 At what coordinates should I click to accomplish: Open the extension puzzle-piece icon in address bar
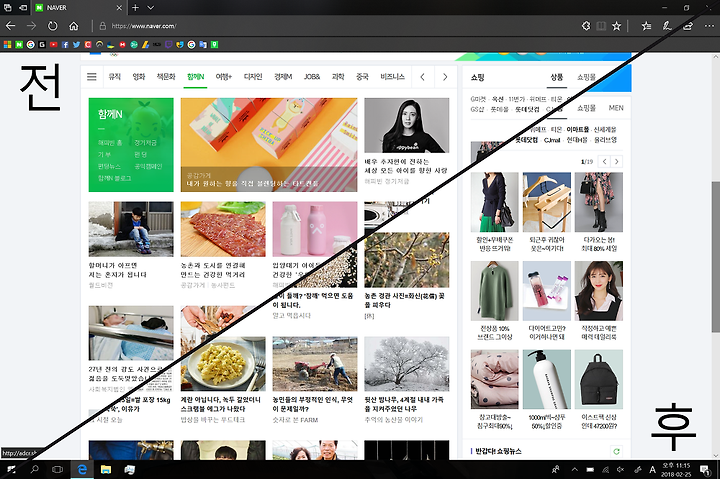(586, 26)
